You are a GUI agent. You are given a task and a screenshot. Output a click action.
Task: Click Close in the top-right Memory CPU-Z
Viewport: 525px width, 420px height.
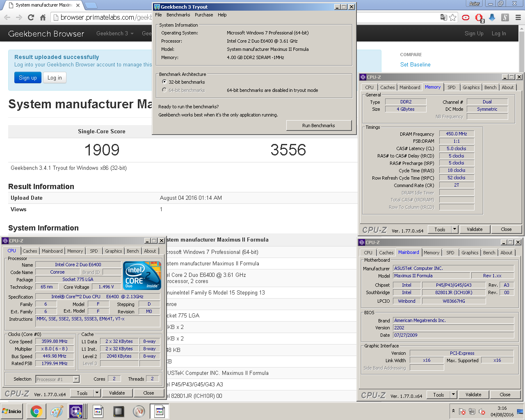[x=506, y=229]
